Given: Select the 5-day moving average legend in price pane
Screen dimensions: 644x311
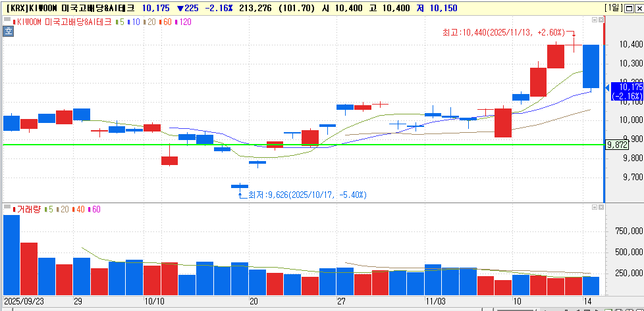Looking at the screenshot, I should 119,22.
